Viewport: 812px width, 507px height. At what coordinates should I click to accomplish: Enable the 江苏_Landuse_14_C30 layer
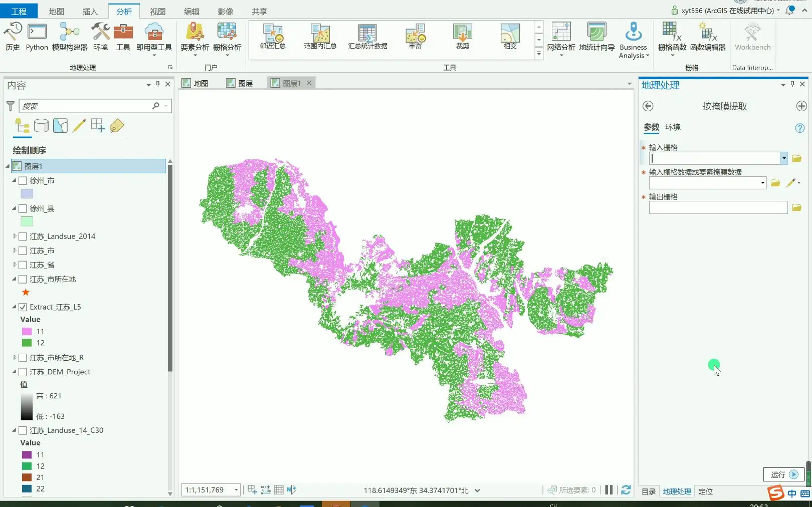coord(23,430)
